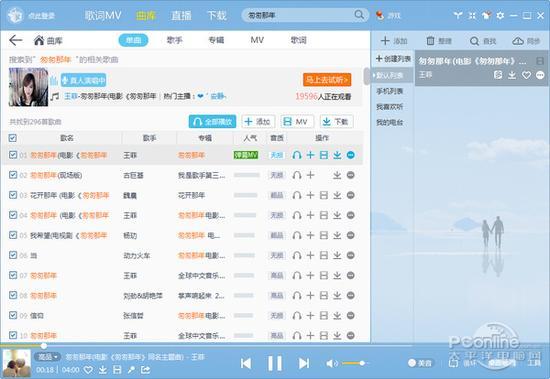
Task: Skip to the next track
Action: pyautogui.click(x=304, y=363)
